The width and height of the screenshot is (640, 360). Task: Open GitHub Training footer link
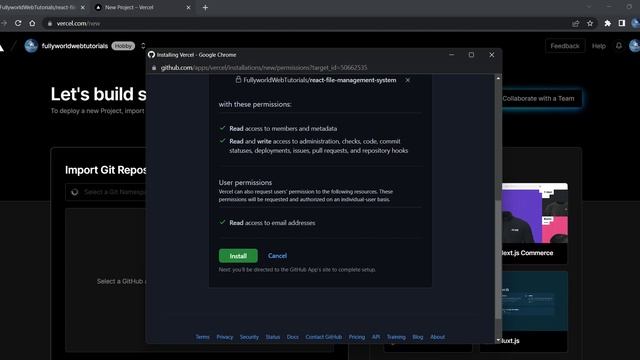(x=396, y=337)
